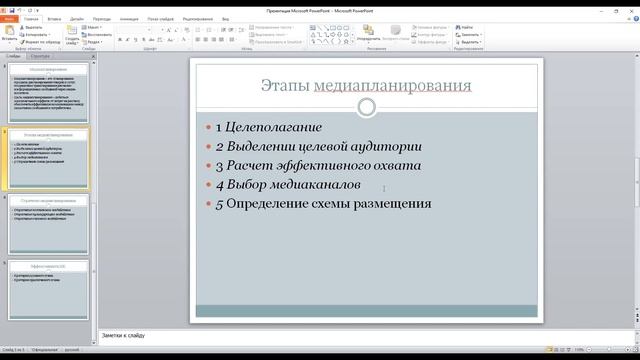Click the decrease font size icon
This screenshot has height=360, width=640.
[176, 30]
